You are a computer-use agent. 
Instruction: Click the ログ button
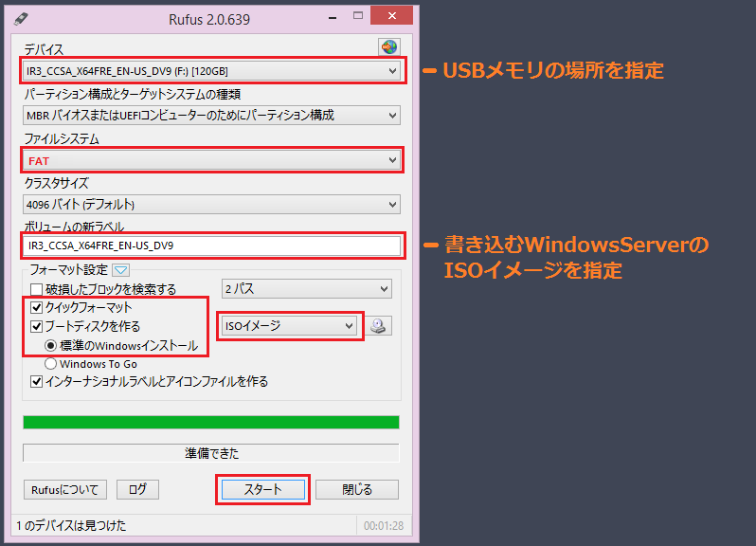coord(137,489)
